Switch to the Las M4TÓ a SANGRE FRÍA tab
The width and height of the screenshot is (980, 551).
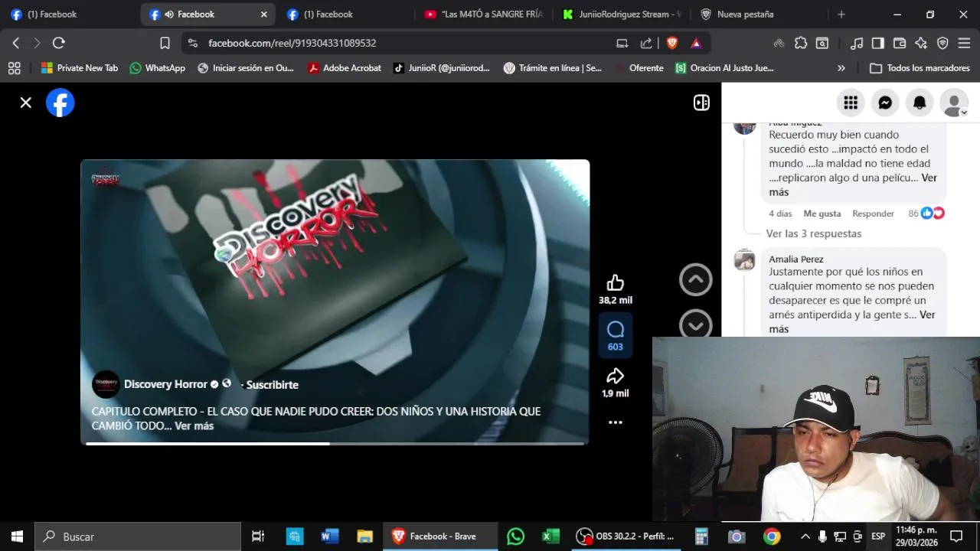point(484,14)
